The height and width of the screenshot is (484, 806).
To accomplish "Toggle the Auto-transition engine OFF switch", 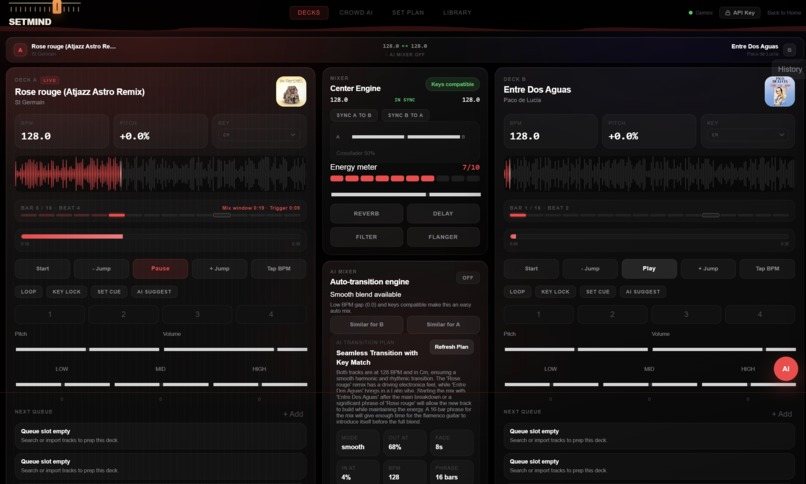I will click(x=467, y=278).
